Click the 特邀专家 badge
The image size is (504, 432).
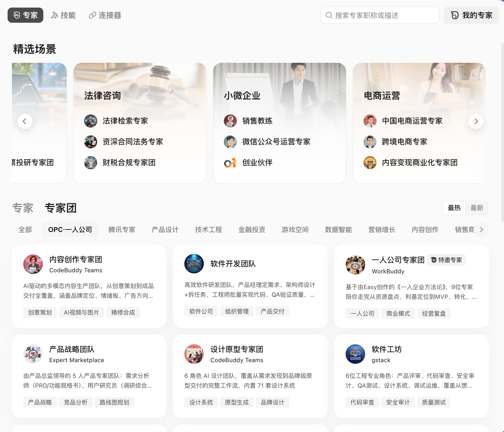(446, 260)
